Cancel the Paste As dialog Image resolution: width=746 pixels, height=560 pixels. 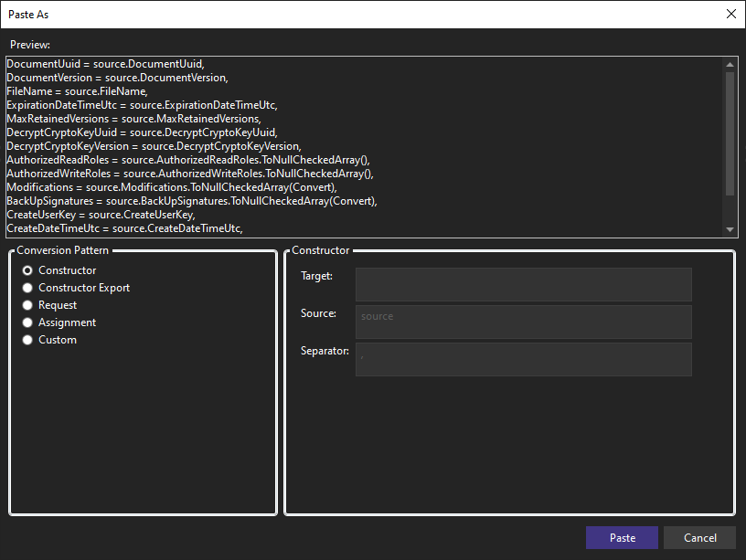click(699, 538)
